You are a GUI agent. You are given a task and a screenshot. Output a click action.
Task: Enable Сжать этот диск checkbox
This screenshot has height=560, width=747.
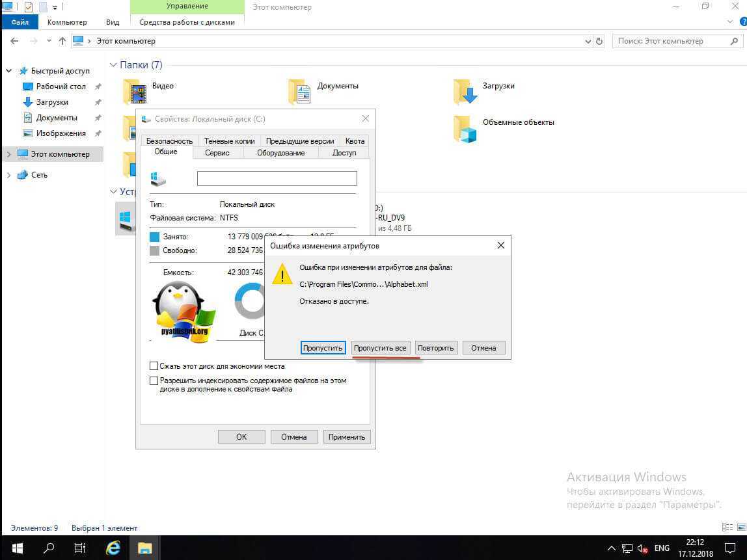(154, 366)
